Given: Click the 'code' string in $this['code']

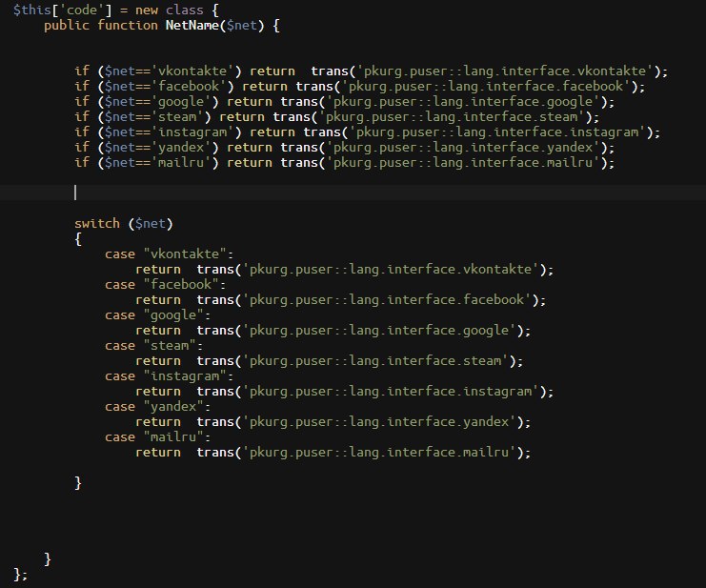Looking at the screenshot, I should coord(82,10).
